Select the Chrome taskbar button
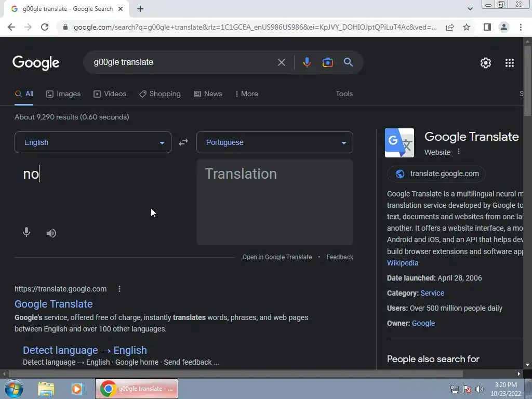The width and height of the screenshot is (532, 399). click(x=137, y=389)
